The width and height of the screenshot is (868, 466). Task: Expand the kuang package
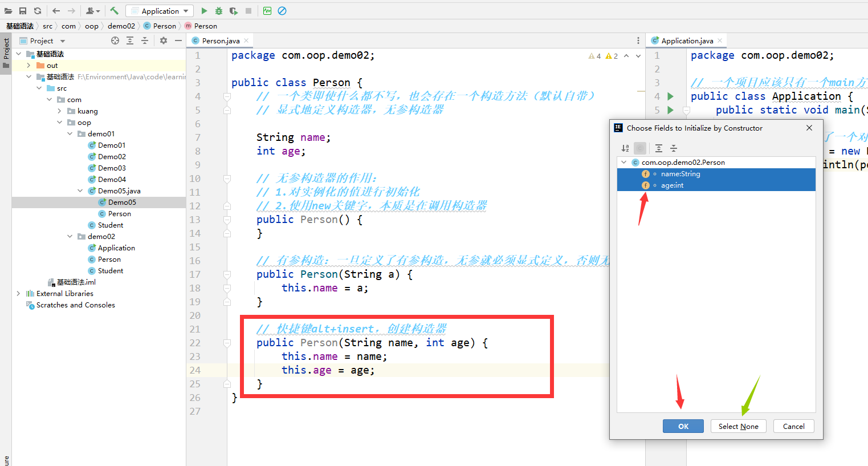(x=59, y=111)
